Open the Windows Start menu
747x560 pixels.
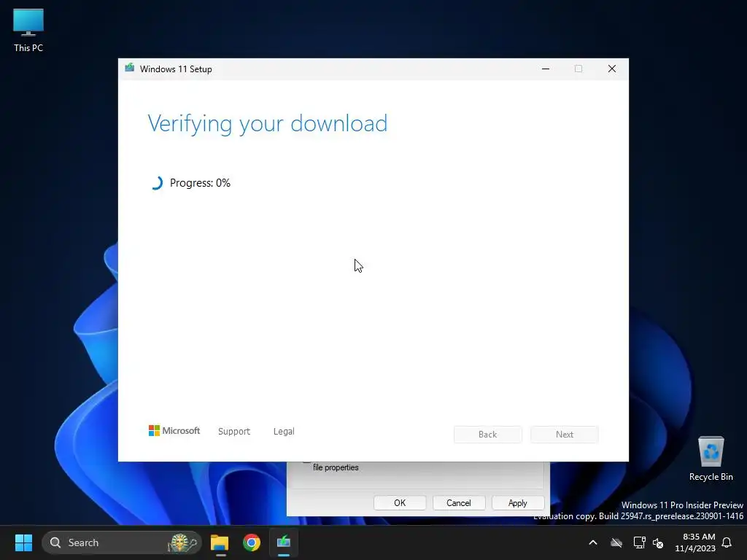(23, 542)
